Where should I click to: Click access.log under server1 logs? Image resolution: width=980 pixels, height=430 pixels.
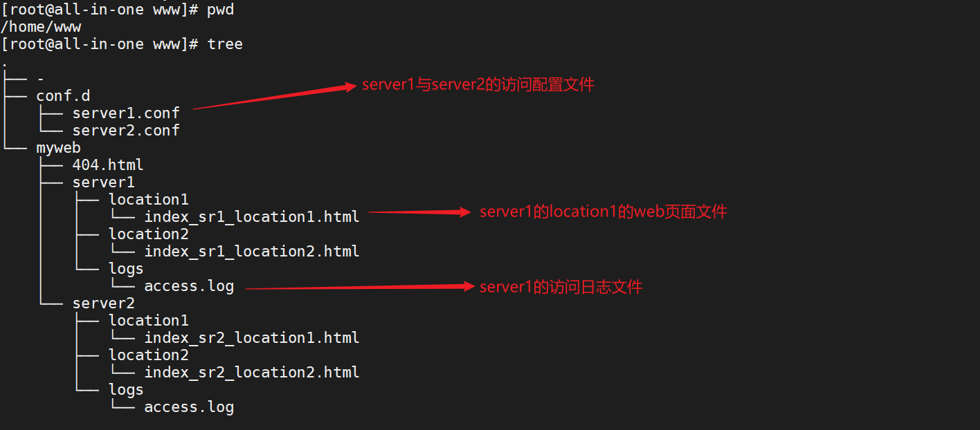[x=188, y=286]
